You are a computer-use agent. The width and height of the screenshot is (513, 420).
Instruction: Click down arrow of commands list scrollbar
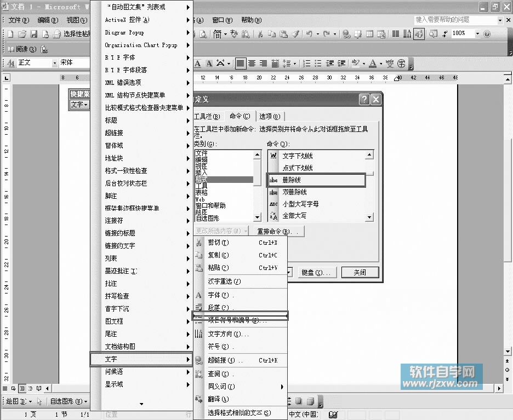click(369, 217)
